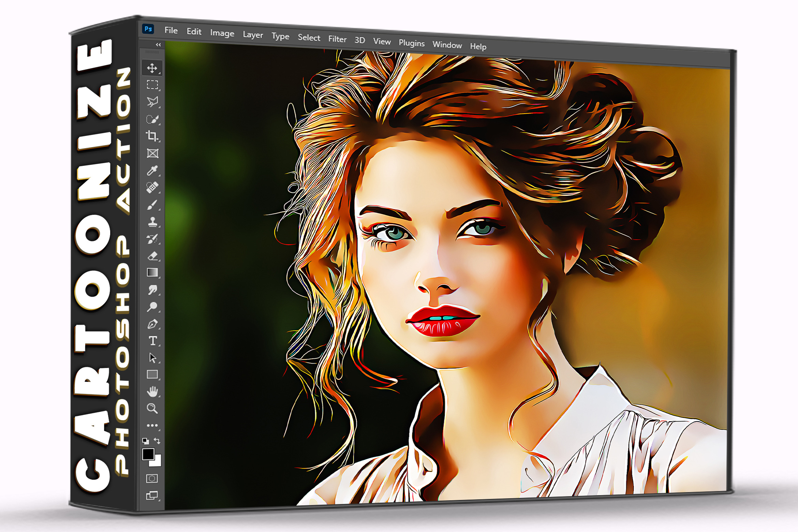Pick the Polygonal Lasso tool
798x532 pixels.
point(152,102)
